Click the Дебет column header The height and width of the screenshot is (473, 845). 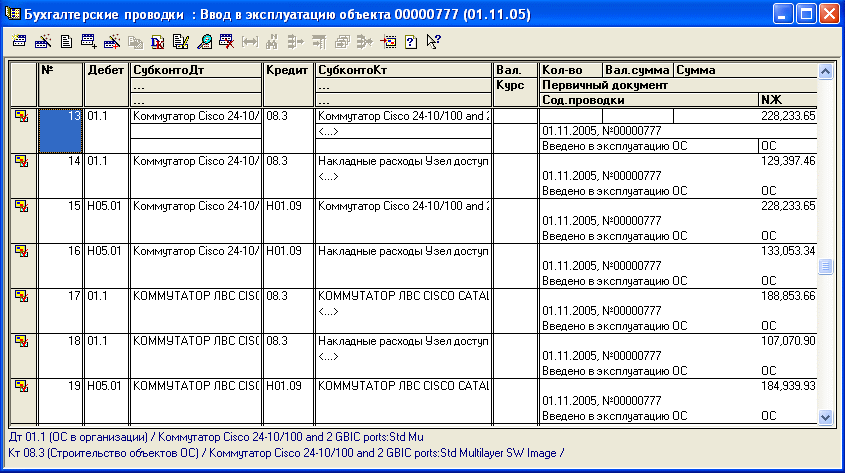tap(107, 71)
